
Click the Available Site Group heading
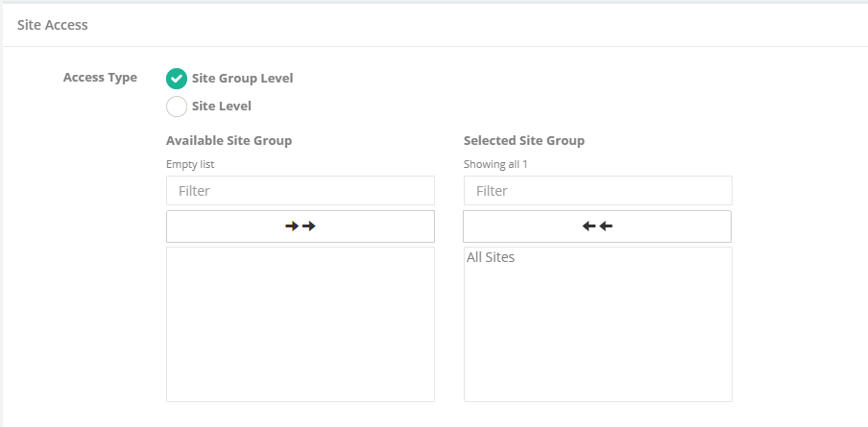pos(229,140)
